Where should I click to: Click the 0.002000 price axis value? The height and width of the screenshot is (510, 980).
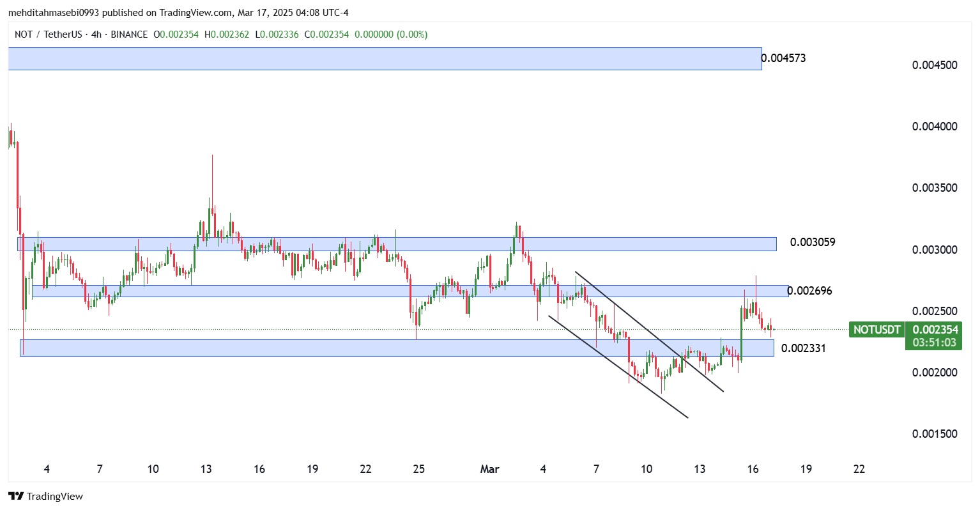tap(935, 373)
